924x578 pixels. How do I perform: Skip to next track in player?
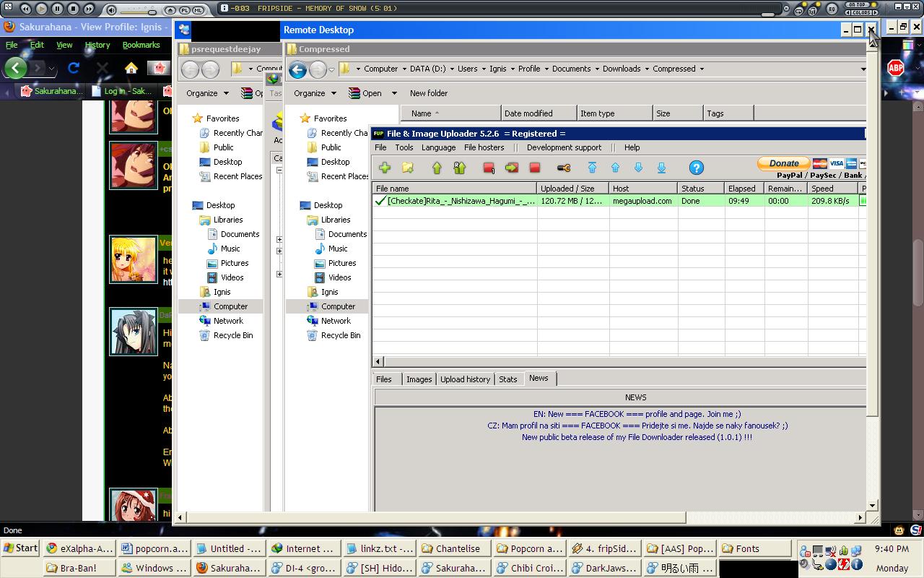click(x=89, y=9)
